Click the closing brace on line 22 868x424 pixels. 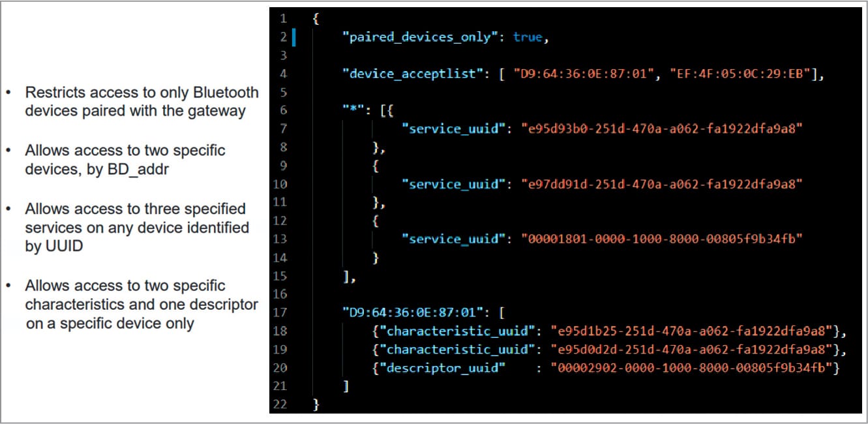click(x=316, y=405)
